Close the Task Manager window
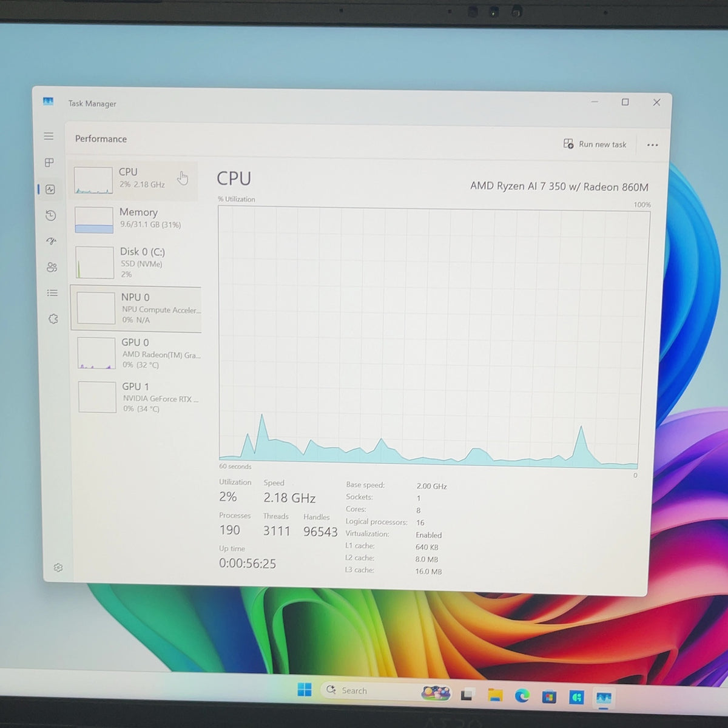Viewport: 728px width, 728px height. click(656, 103)
